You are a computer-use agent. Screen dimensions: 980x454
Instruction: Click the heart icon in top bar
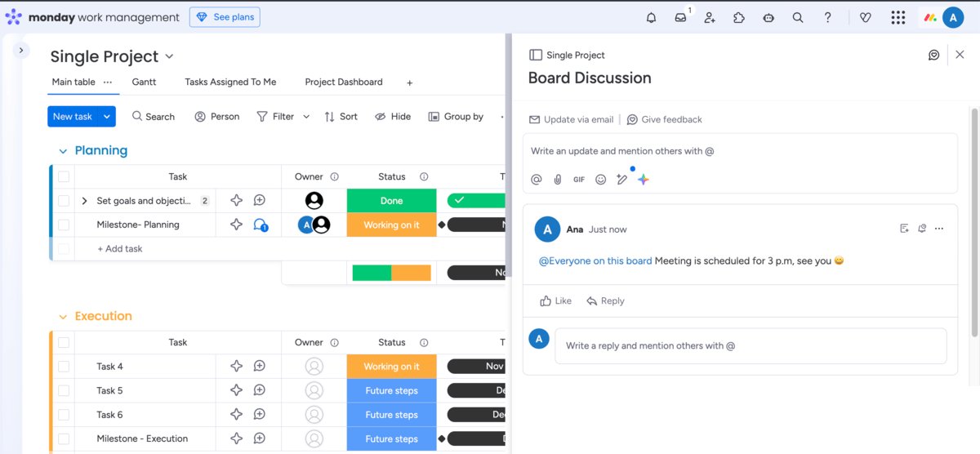[866, 17]
